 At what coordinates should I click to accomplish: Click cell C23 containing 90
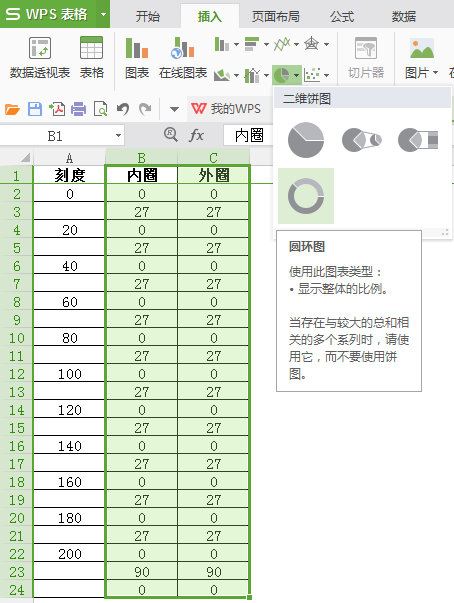(213, 572)
